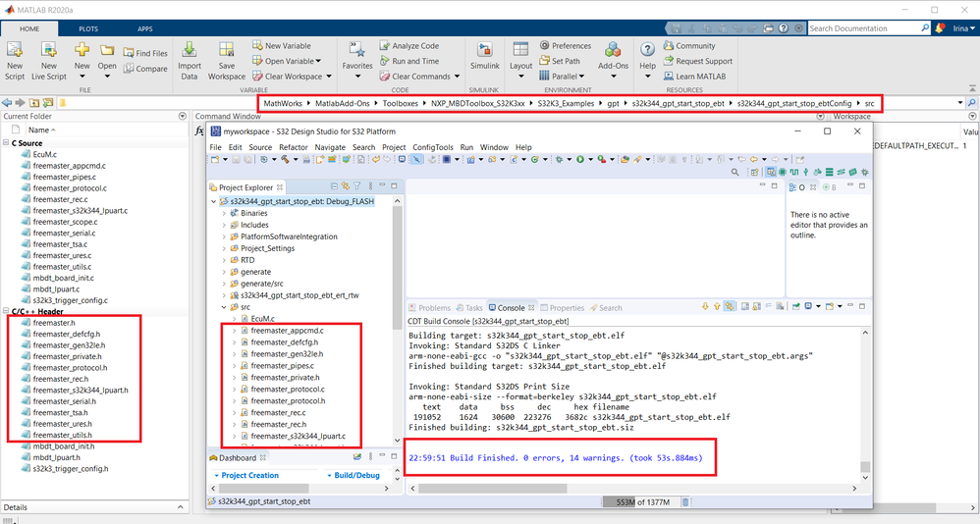This screenshot has height=524, width=980.
Task: Click New Script in MATLAB toolstrip
Action: tap(15, 61)
